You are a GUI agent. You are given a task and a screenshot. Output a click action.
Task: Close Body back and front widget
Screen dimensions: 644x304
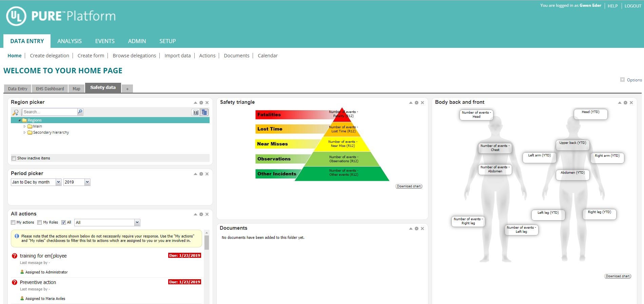click(x=631, y=103)
